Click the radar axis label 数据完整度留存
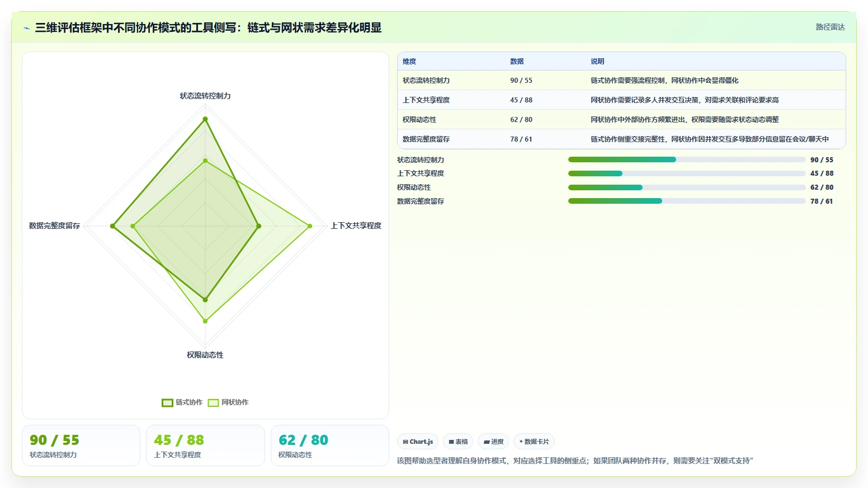Screen dimensions: 868x488 54,226
